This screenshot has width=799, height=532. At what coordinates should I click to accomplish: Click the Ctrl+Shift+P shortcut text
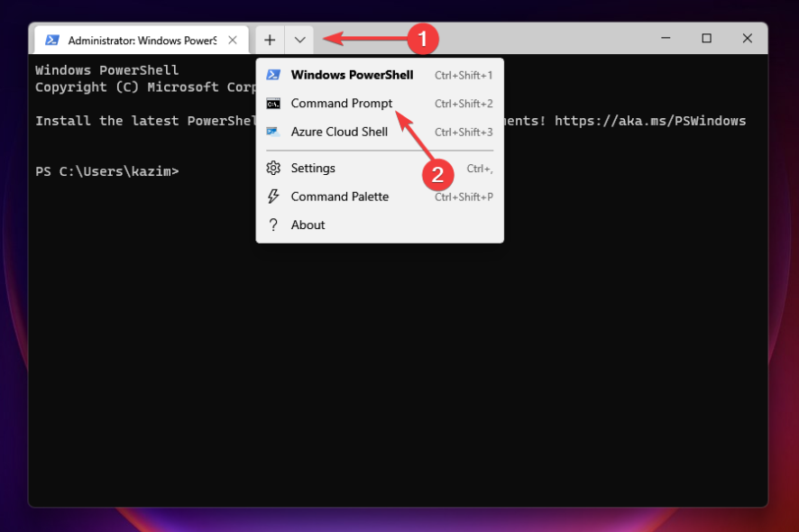pos(464,197)
